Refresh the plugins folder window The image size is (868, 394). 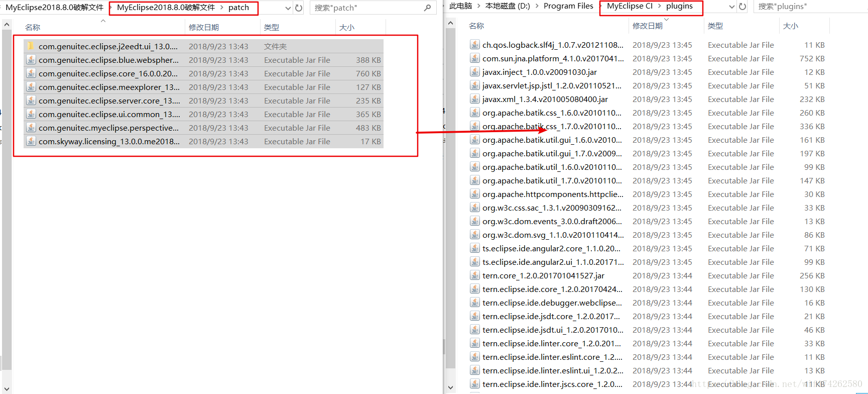point(742,7)
